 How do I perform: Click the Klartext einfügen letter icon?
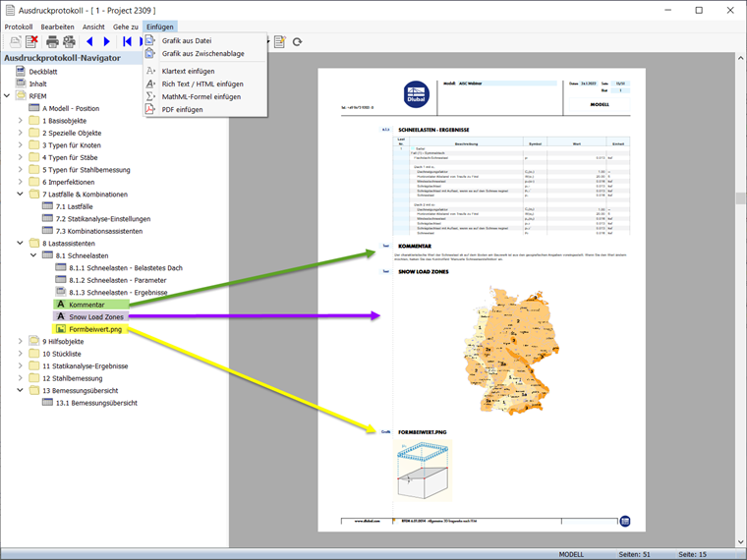click(150, 71)
